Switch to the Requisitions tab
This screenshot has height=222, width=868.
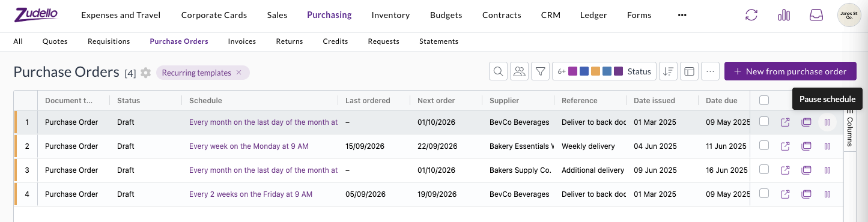point(109,41)
